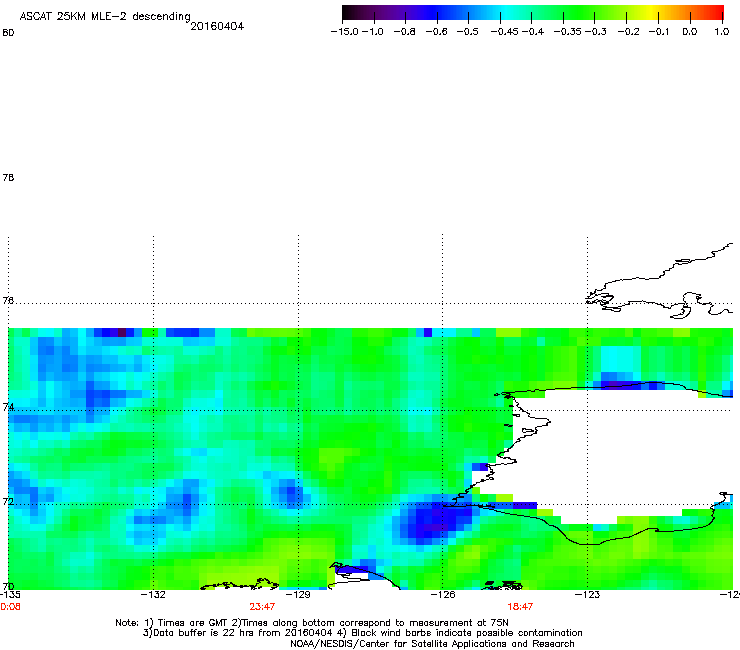This screenshot has width=740, height=650.
Task: Click the NOAA/NESDIS credit line
Action: [432, 644]
